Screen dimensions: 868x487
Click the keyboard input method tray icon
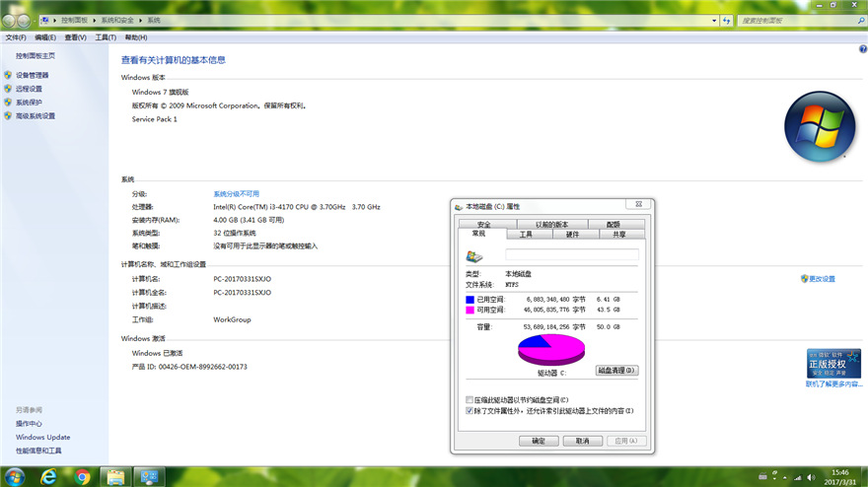(762, 476)
